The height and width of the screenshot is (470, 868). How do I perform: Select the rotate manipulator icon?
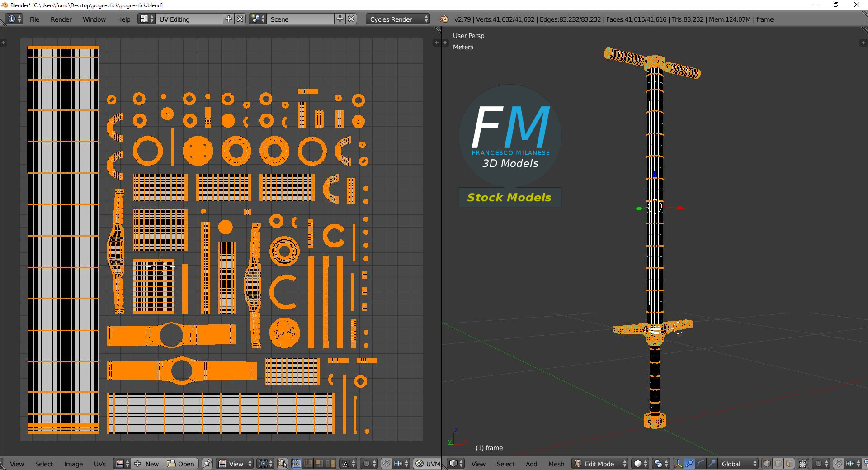coord(701,464)
